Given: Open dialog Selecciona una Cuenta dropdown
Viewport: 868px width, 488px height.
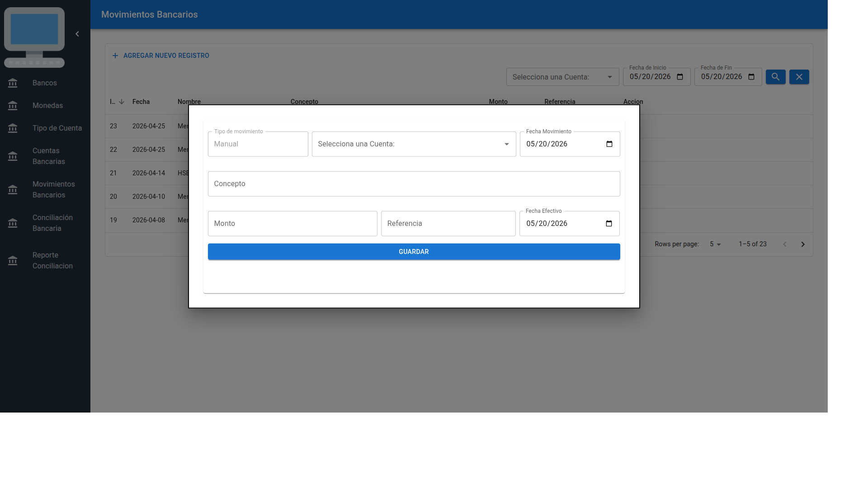Looking at the screenshot, I should (414, 144).
